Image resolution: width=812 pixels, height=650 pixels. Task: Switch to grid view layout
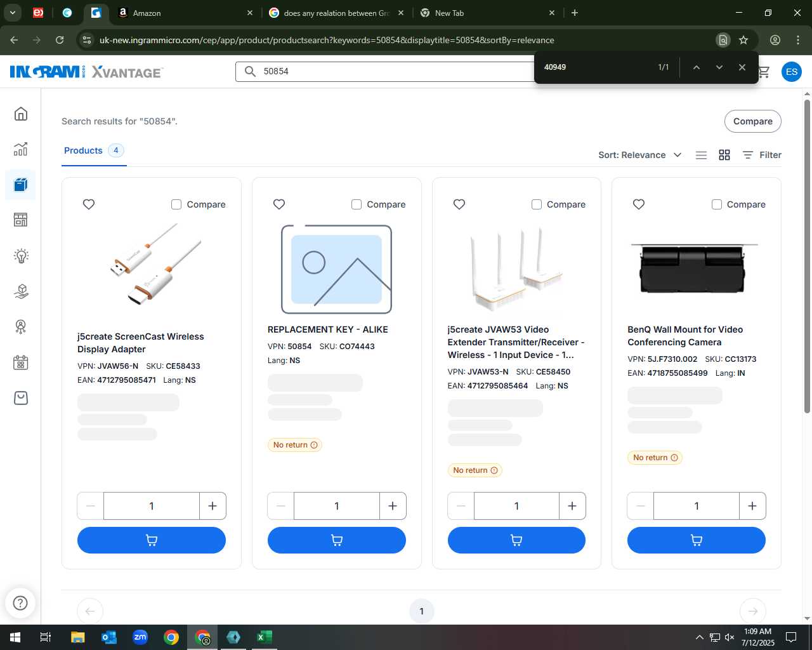[724, 155]
